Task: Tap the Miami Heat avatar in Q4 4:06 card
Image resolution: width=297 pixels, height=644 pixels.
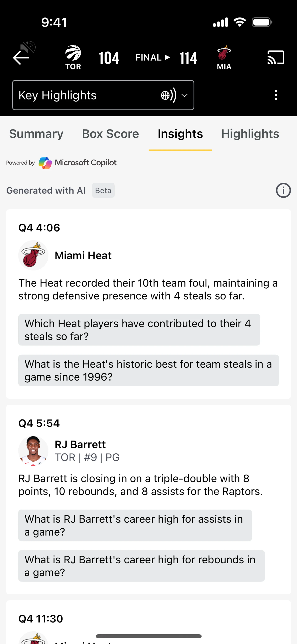Action: [x=33, y=255]
